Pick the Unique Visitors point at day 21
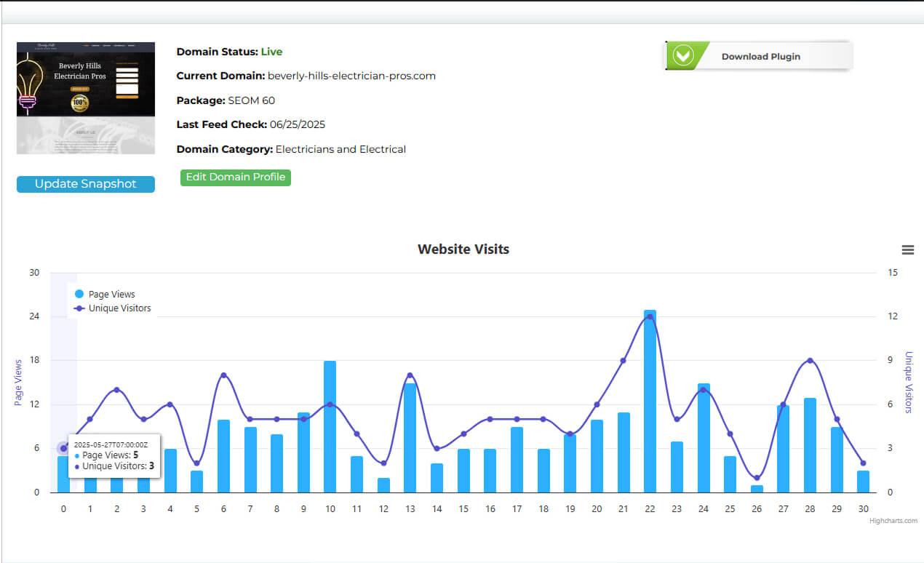Image resolution: width=924 pixels, height=563 pixels. (x=624, y=361)
